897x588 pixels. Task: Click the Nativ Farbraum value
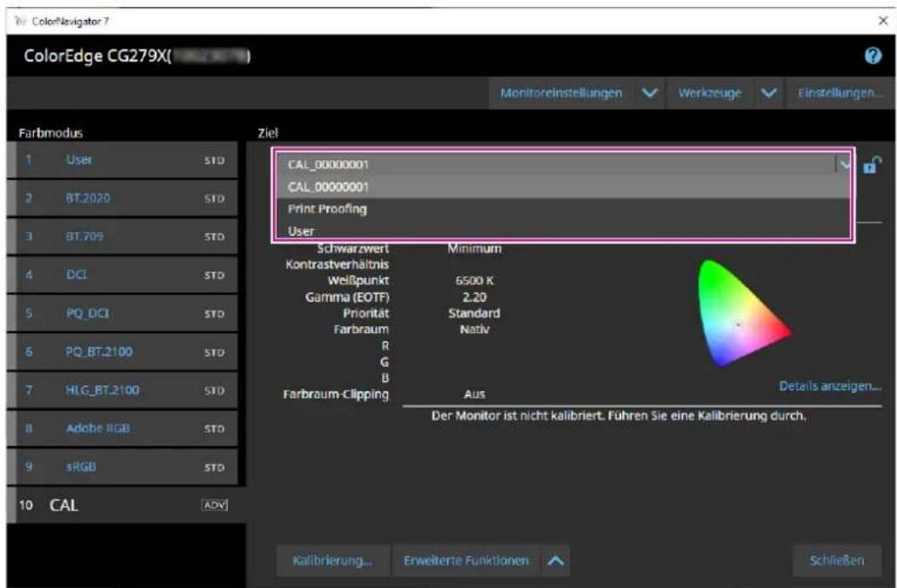474,330
